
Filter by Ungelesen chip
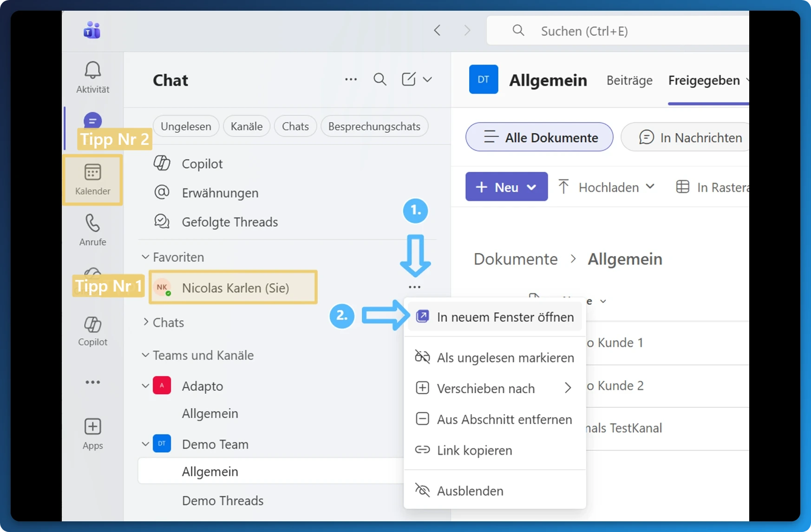[186, 126]
